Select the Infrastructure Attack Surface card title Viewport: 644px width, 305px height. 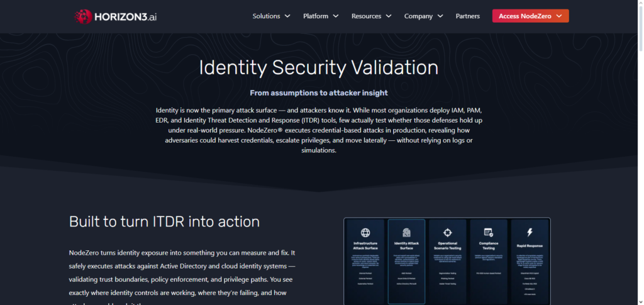(x=366, y=246)
